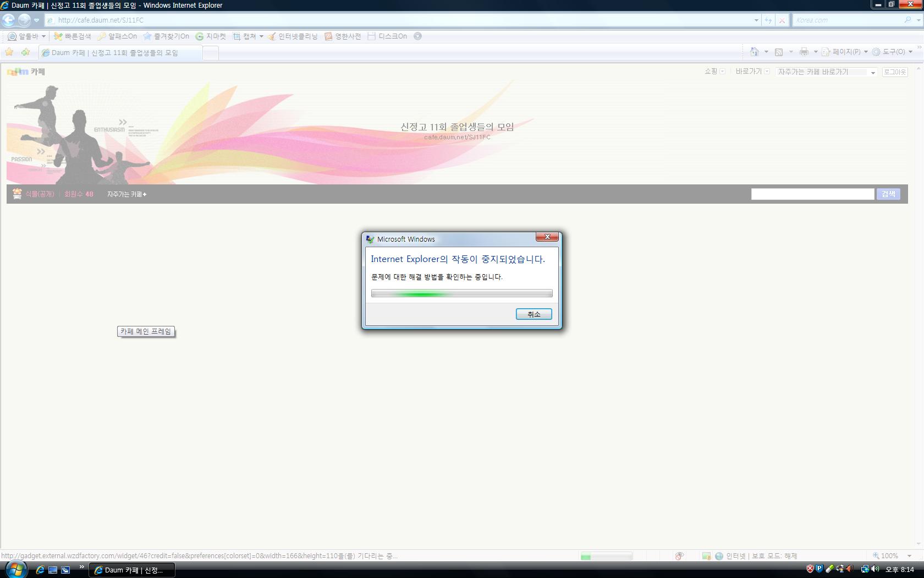Click the search magnifier icon

click(908, 20)
